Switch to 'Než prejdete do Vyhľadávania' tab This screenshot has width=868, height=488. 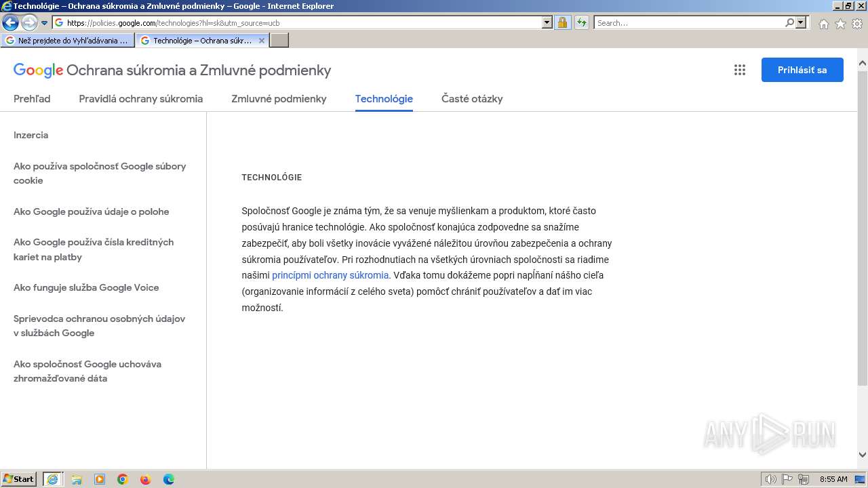[x=68, y=41]
